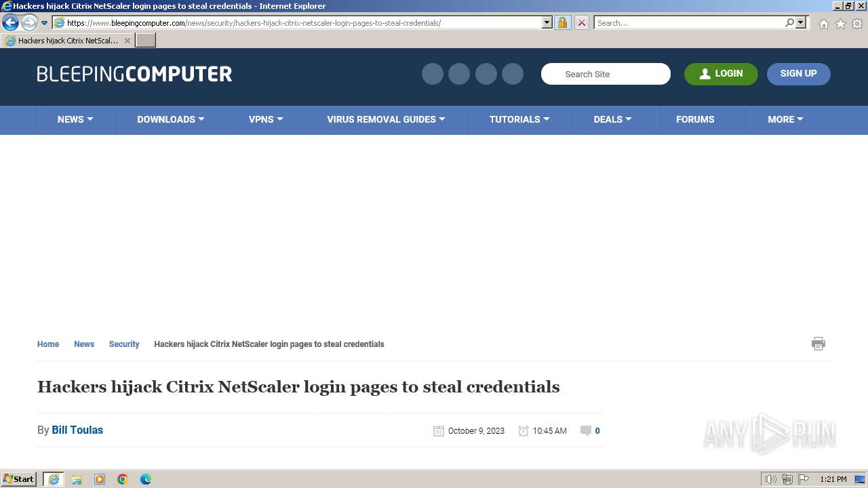
Task: Click the clock icon beside 10:45 AM
Action: 524,431
